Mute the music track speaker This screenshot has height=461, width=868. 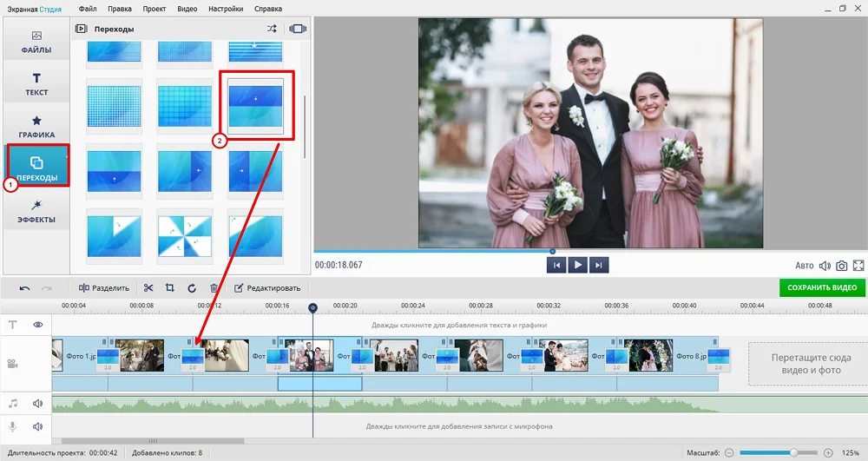[x=38, y=404]
